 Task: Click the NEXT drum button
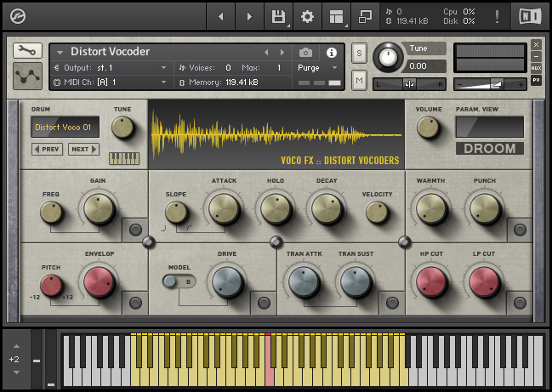84,149
